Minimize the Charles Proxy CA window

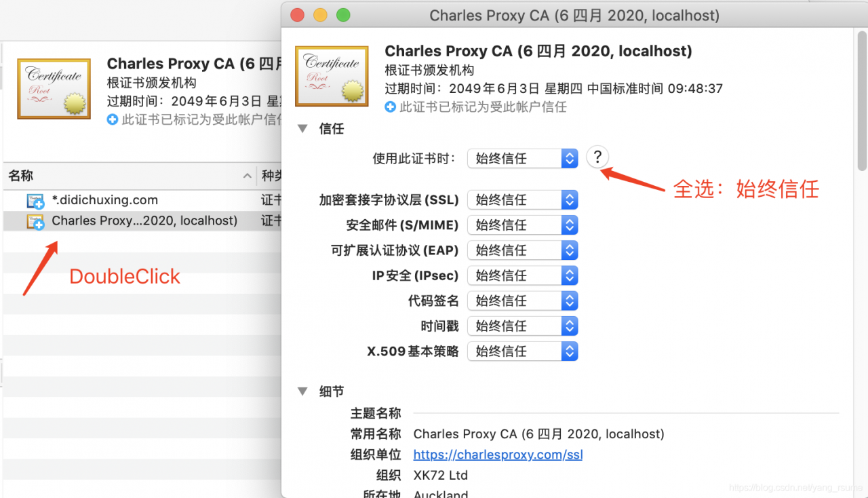tap(320, 15)
